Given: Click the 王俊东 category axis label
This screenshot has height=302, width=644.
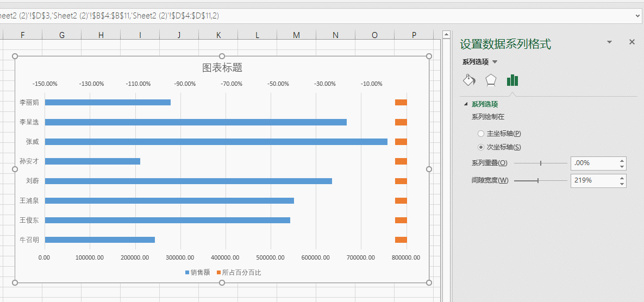Looking at the screenshot, I should [29, 220].
